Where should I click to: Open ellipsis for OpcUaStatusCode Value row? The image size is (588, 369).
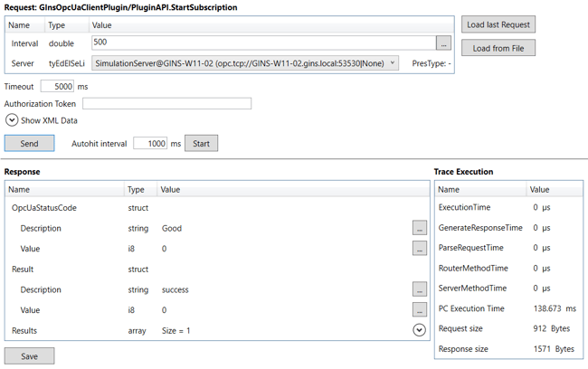pos(419,249)
